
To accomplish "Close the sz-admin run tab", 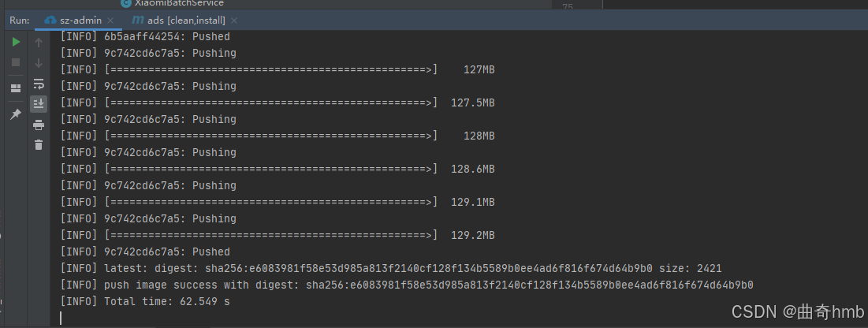I will tap(110, 20).
